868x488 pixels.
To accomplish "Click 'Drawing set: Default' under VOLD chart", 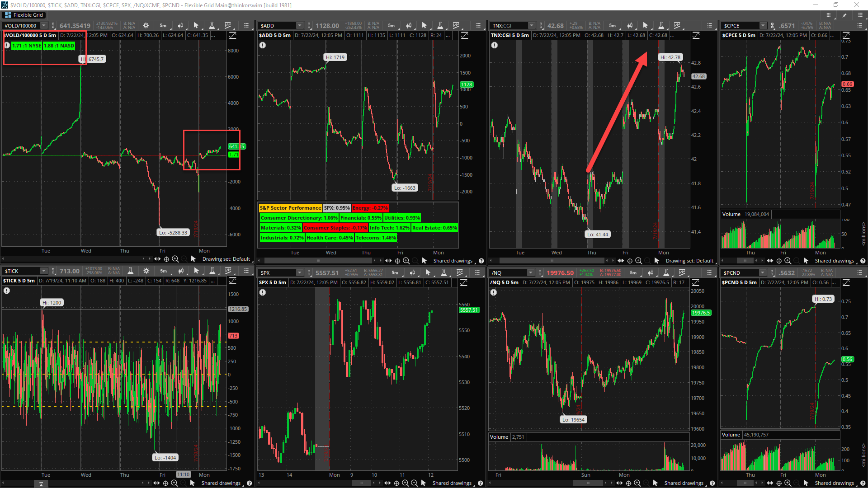I will tap(226, 259).
